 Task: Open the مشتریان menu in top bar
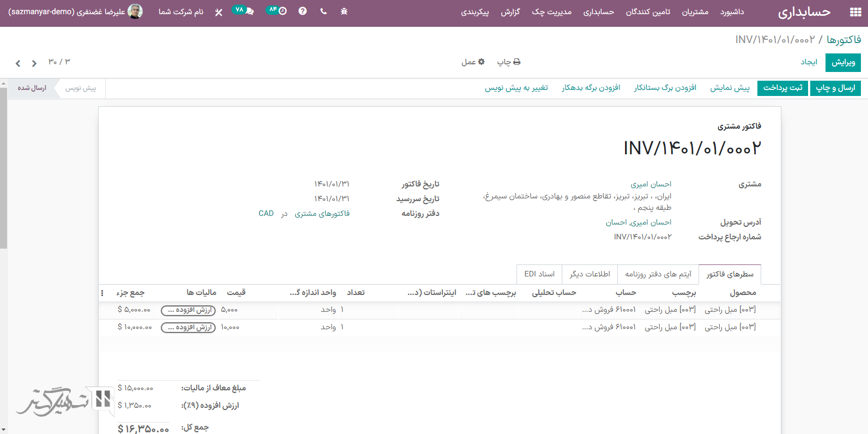pyautogui.click(x=695, y=12)
